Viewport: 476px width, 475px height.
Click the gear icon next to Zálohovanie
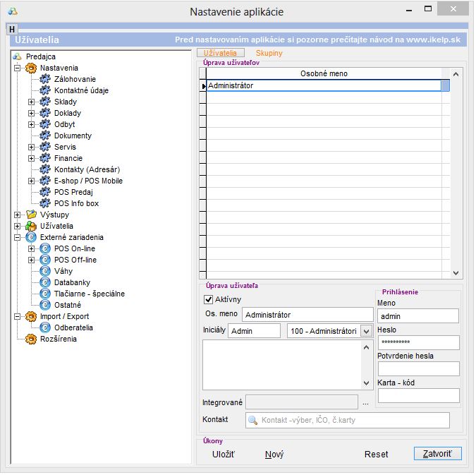point(46,79)
